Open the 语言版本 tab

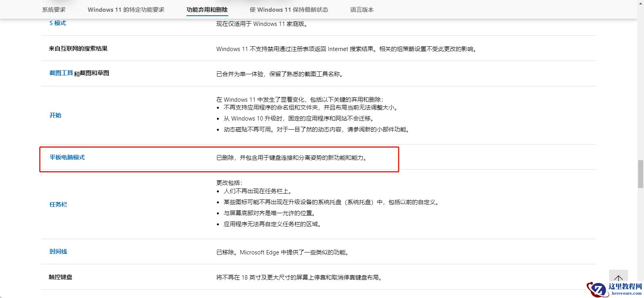tap(362, 10)
